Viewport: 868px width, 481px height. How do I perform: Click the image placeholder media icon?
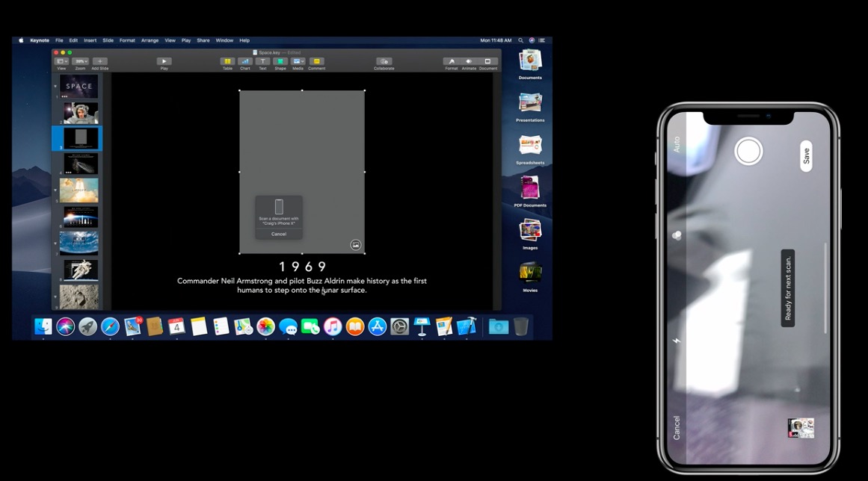click(356, 245)
